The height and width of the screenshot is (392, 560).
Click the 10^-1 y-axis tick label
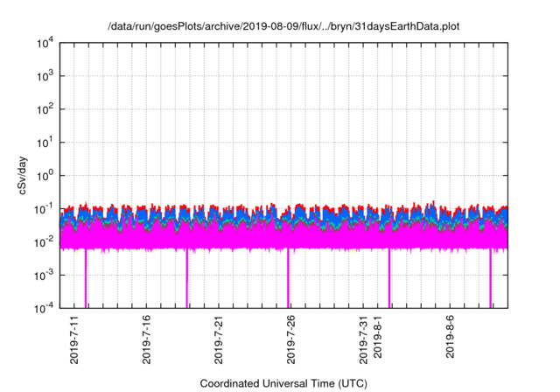pos(45,208)
